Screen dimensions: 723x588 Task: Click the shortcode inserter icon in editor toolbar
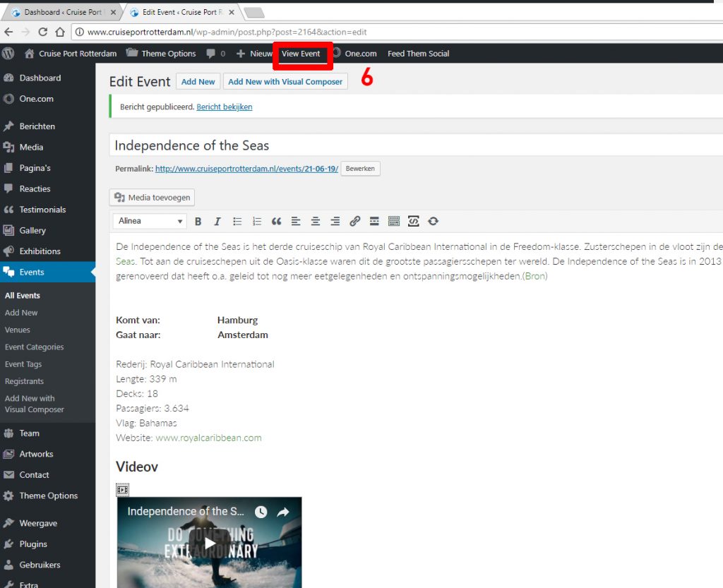pos(413,221)
